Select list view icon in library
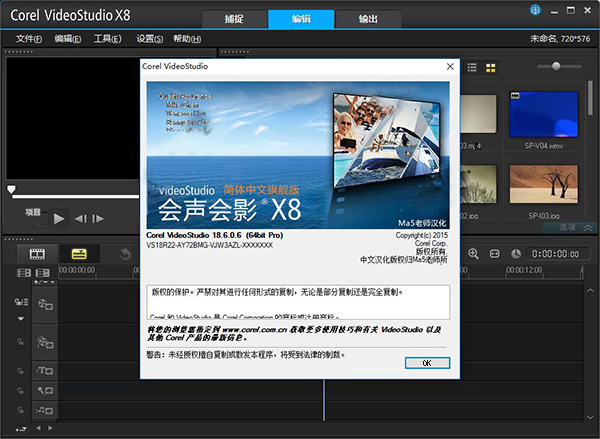Image resolution: width=600 pixels, height=439 pixels. click(x=472, y=66)
